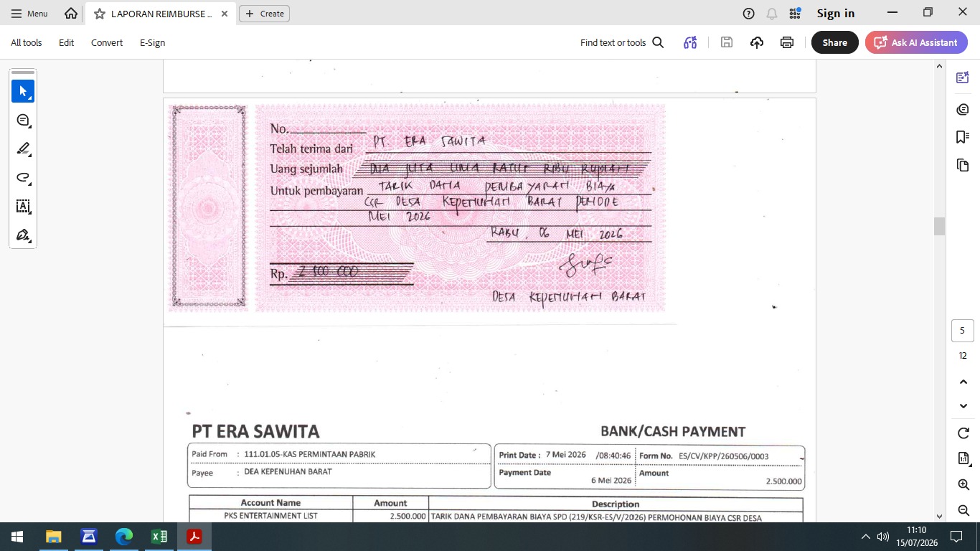Screen dimensions: 980x551
Task: Click payee DEA KEPENUHAN BARAT
Action: [x=288, y=472]
